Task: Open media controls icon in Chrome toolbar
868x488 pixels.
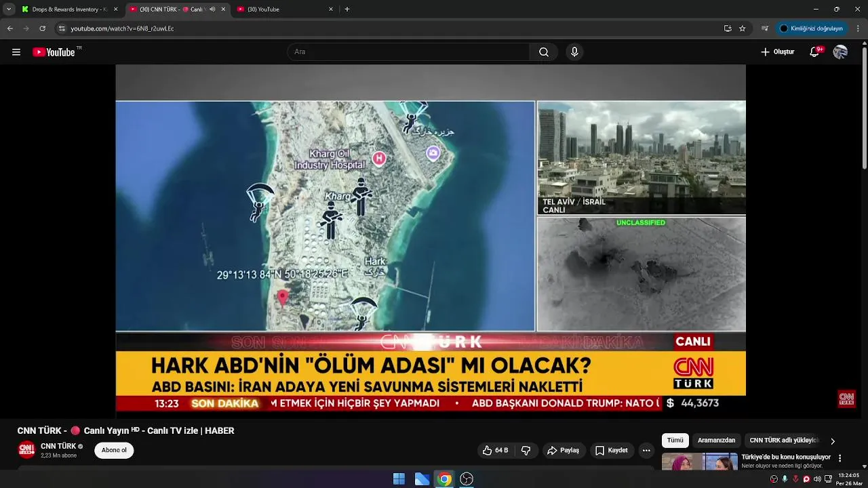Action: pos(765,28)
